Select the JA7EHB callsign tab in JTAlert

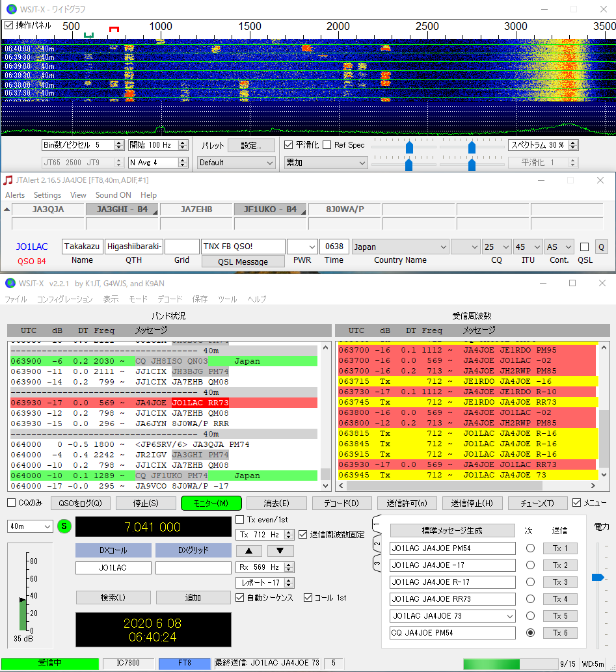tap(196, 209)
